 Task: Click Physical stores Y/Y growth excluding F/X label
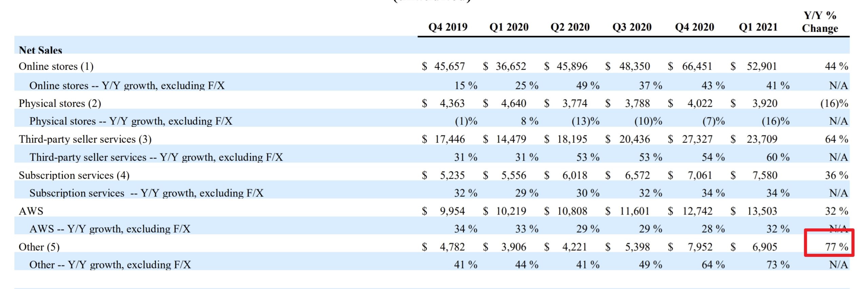(x=131, y=121)
